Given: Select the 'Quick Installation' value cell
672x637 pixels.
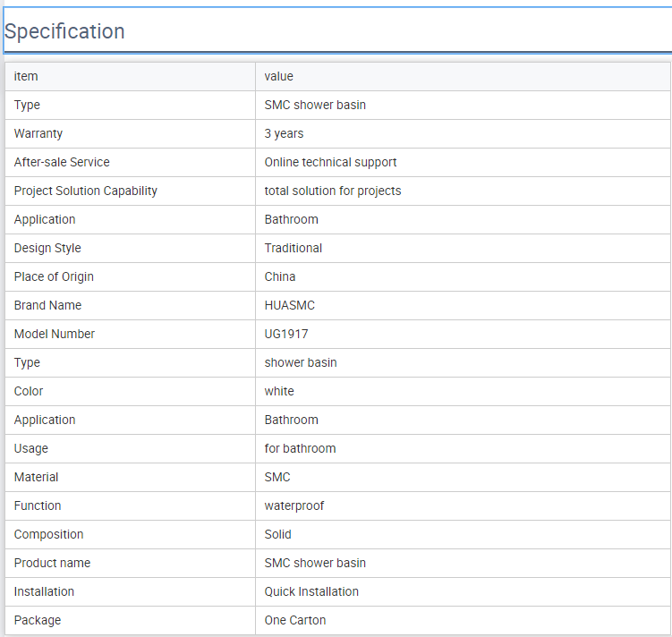Looking at the screenshot, I should (x=463, y=591).
